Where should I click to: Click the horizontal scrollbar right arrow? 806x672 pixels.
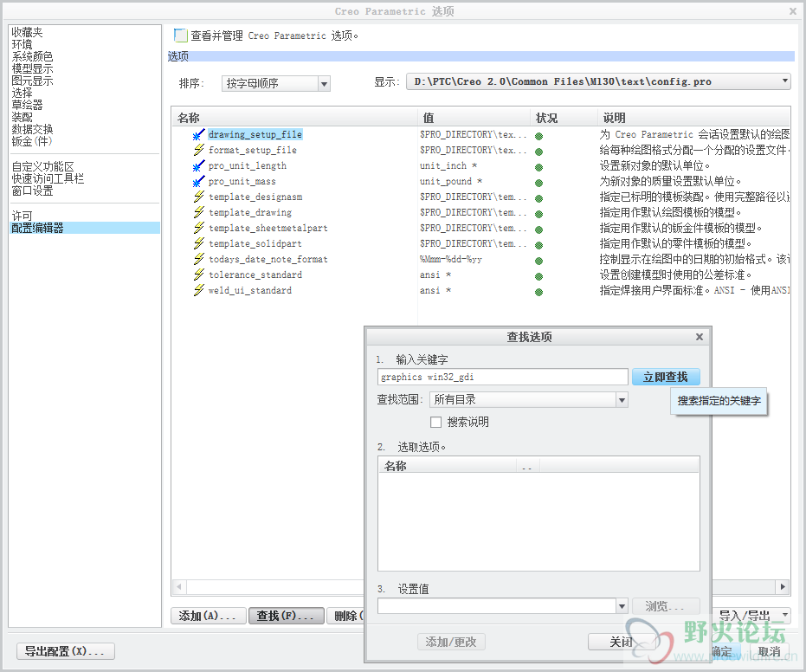[783, 586]
